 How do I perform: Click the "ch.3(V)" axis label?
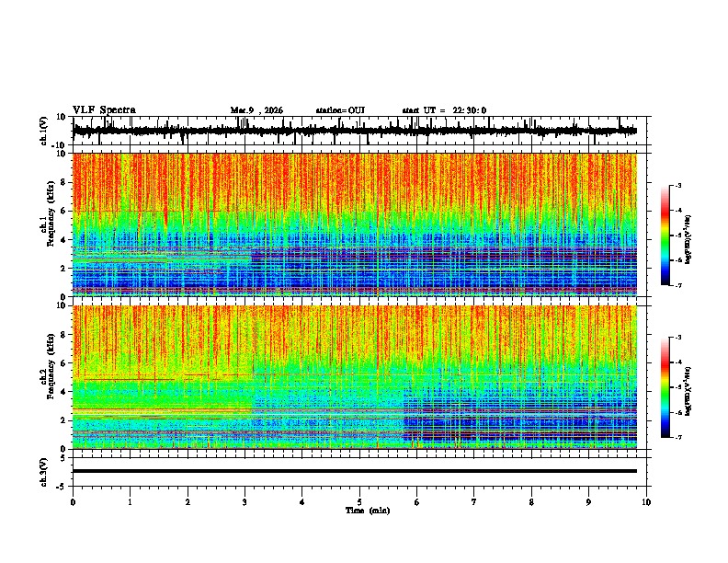(x=44, y=472)
